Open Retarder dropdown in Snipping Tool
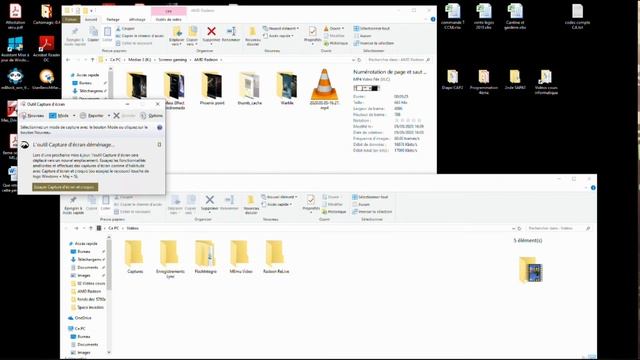640x360 pixels. (x=109, y=116)
